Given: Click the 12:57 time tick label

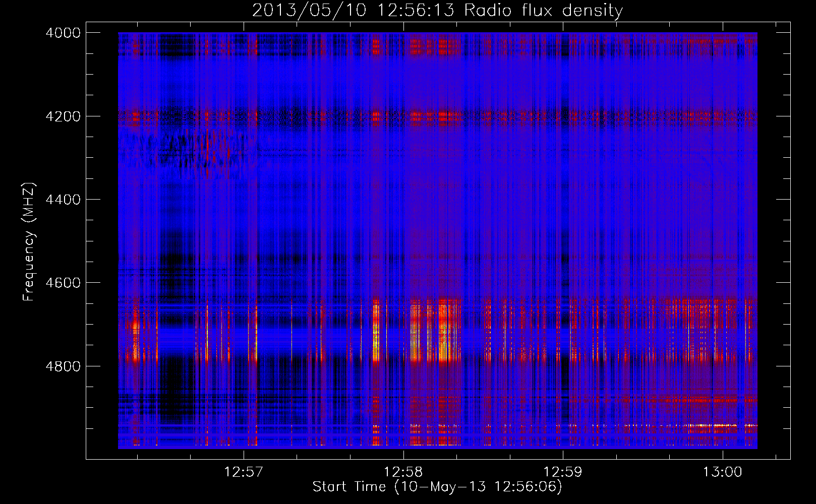Looking at the screenshot, I should (x=244, y=472).
